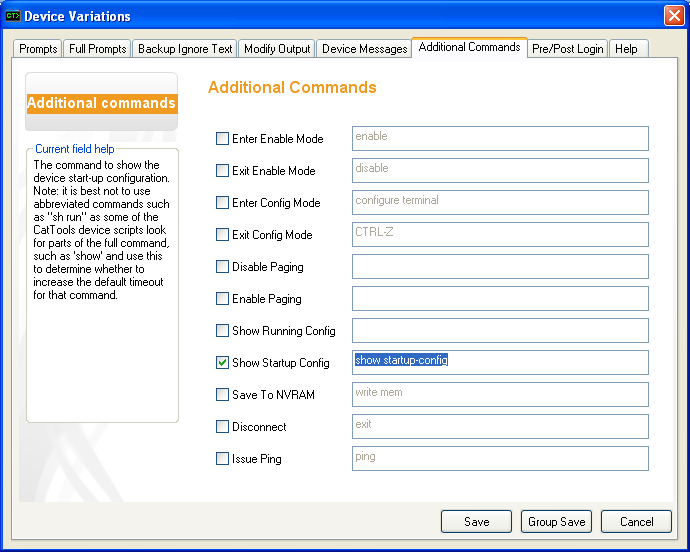
Task: Click the Enable Paging text field
Action: tap(500, 299)
